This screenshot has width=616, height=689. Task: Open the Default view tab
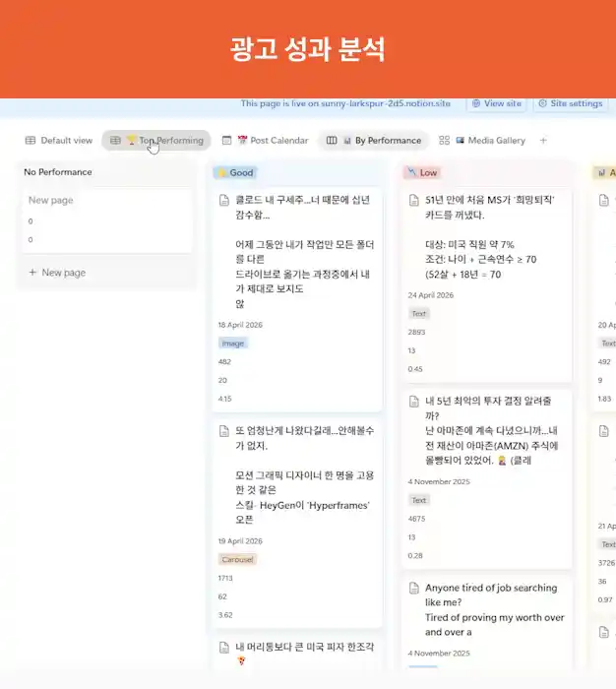pos(59,141)
